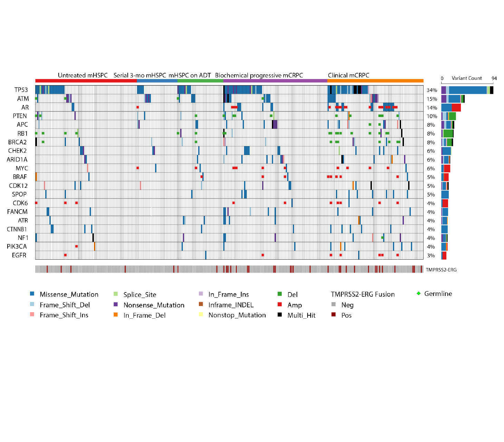Select the CHEK2 gene label
Image resolution: width=504 pixels, height=442 pixels.
pyautogui.click(x=18, y=151)
